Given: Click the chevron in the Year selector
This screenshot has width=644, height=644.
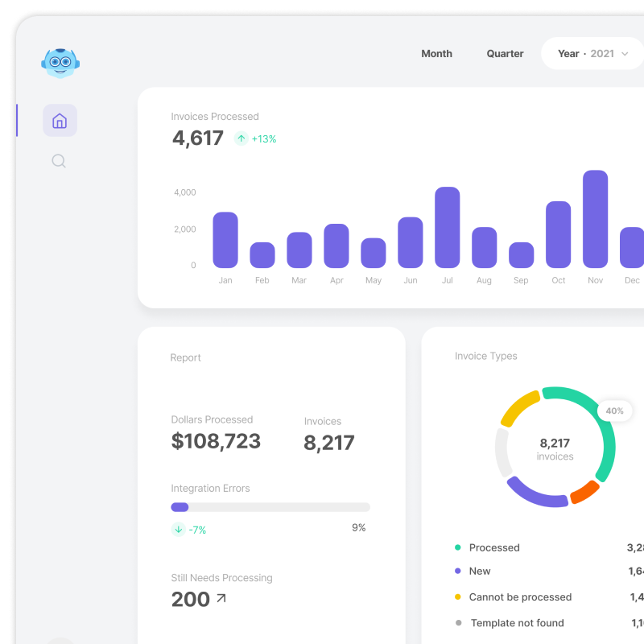Looking at the screenshot, I should click(625, 54).
